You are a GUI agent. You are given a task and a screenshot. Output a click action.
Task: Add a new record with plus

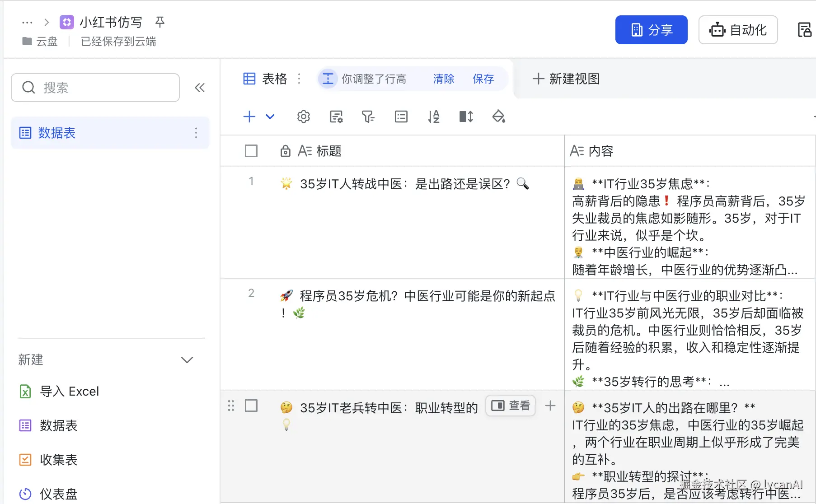[249, 117]
